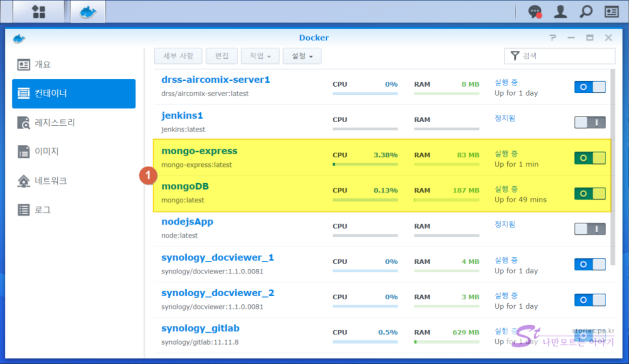Viewport: 629px width, 364px height.
Task: Click the filter funnel icon in search
Action: pyautogui.click(x=515, y=56)
